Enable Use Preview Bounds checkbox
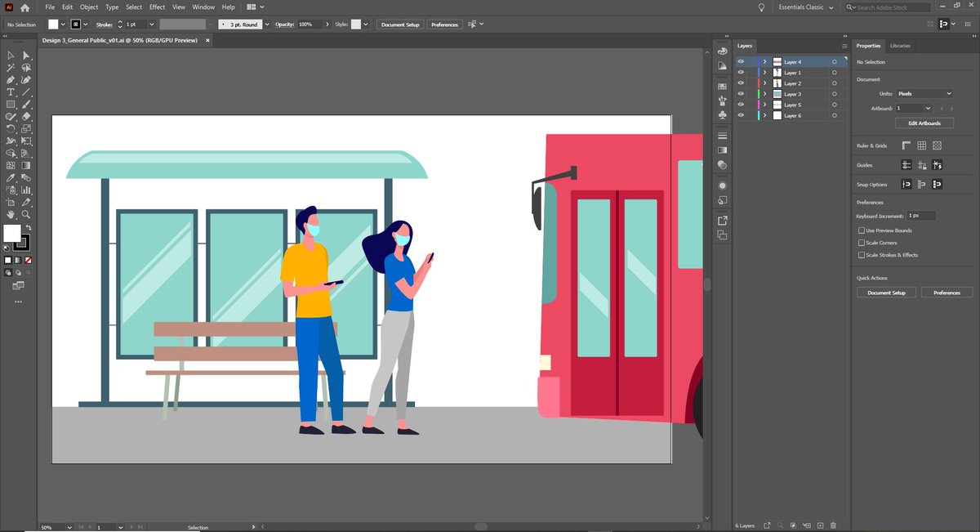This screenshot has height=532, width=980. click(x=861, y=230)
